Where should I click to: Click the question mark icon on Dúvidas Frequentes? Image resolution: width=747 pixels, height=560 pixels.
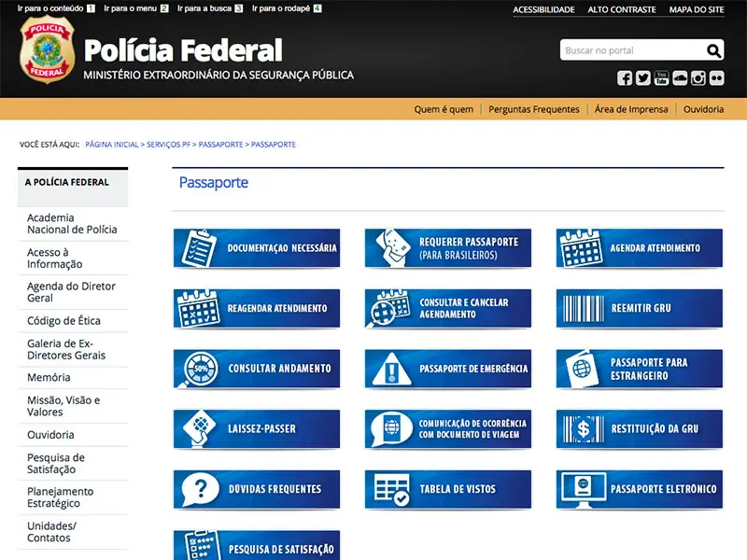(200, 489)
